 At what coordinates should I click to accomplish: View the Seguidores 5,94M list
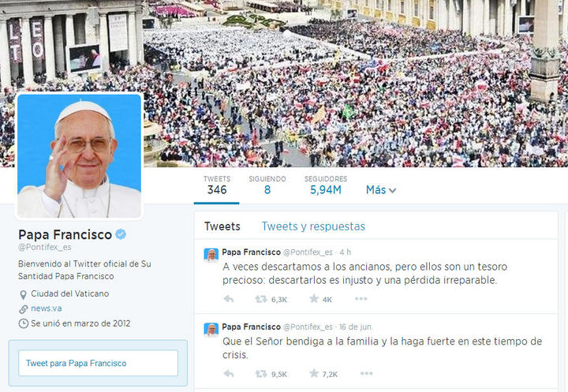click(x=326, y=185)
